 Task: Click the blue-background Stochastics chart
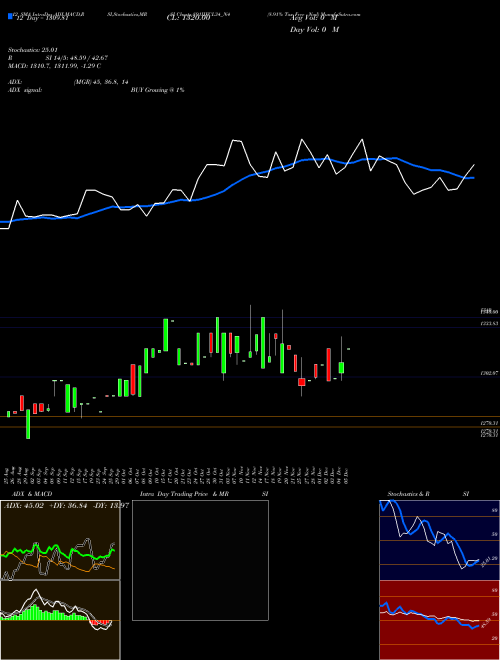tap(439, 540)
